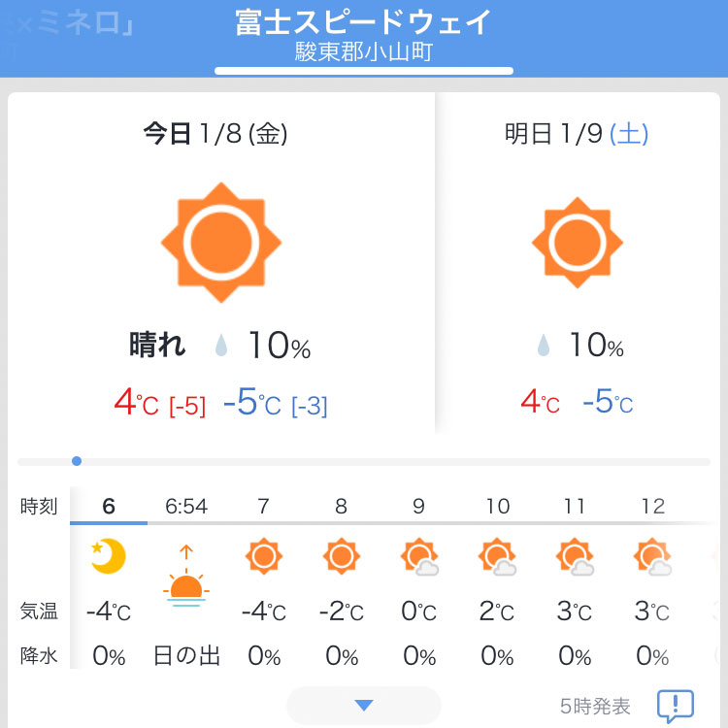Image resolution: width=728 pixels, height=728 pixels.
Task: Tap the 日の出 sunrise label
Action: click(186, 656)
